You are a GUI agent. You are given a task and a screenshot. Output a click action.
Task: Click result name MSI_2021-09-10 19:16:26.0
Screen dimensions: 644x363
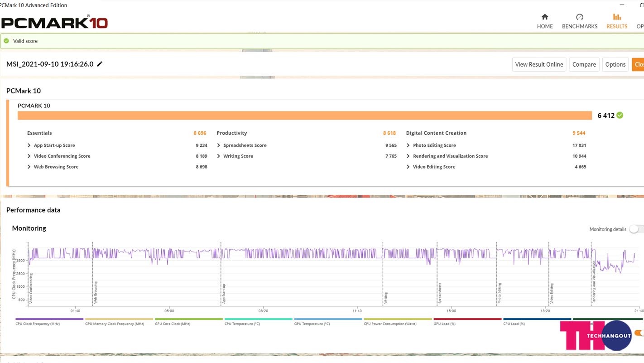pyautogui.click(x=50, y=64)
